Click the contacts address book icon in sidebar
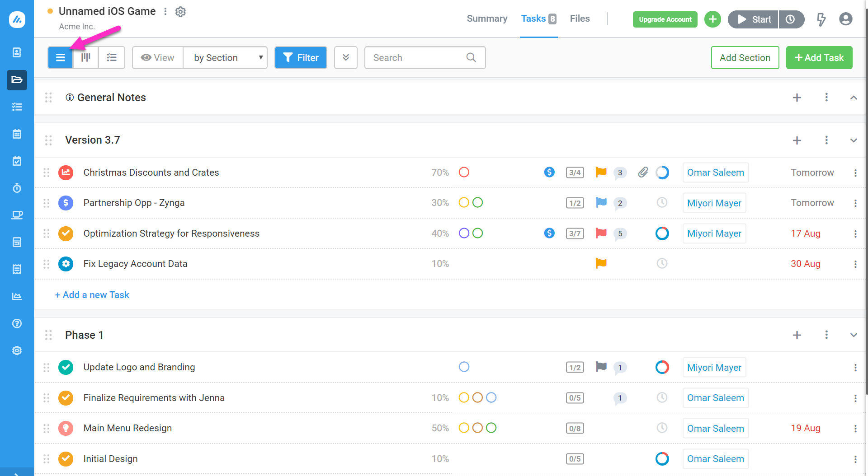This screenshot has height=476, width=868. [x=17, y=52]
